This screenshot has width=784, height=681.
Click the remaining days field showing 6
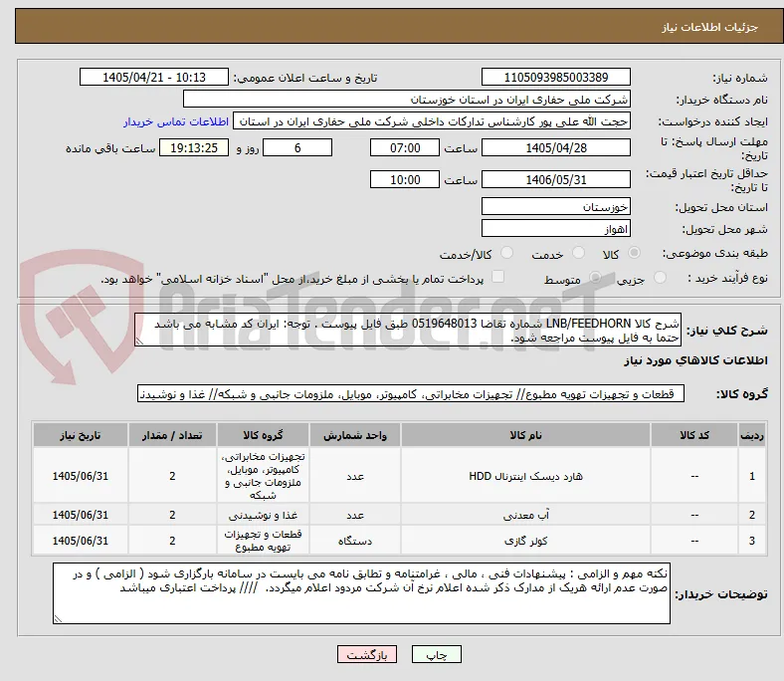(297, 147)
